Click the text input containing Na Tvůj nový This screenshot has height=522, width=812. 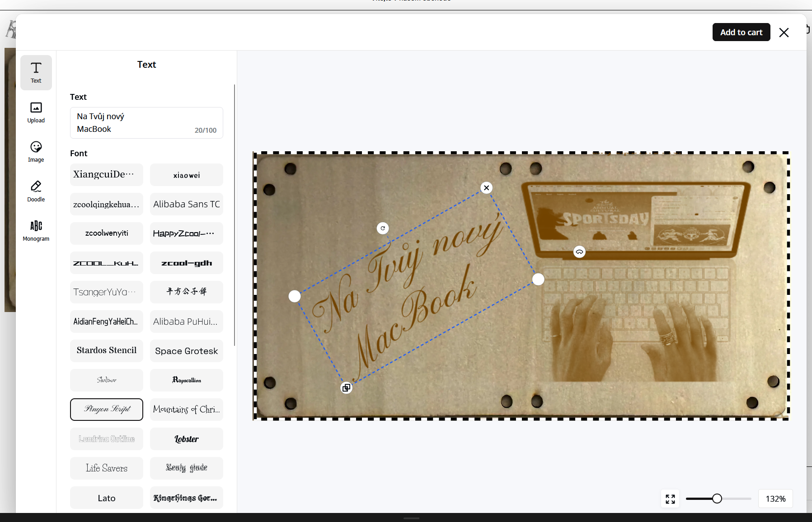tap(146, 123)
